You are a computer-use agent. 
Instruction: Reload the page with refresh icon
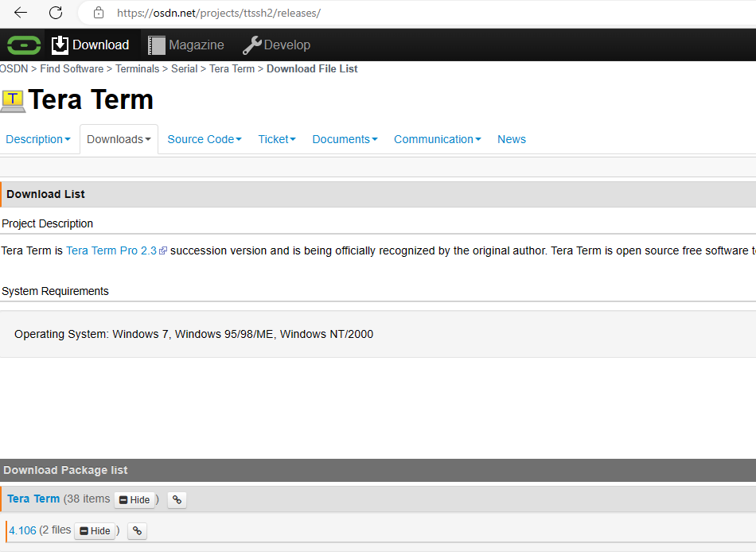coord(56,13)
